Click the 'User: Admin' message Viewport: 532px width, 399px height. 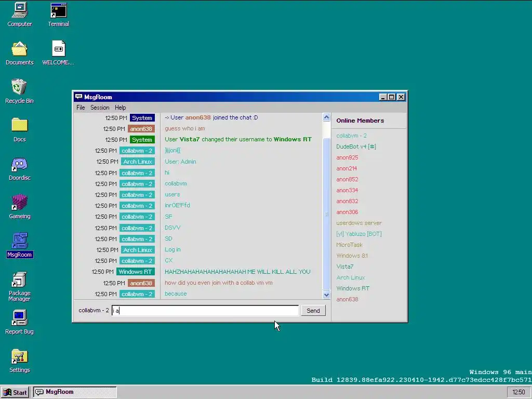(180, 162)
